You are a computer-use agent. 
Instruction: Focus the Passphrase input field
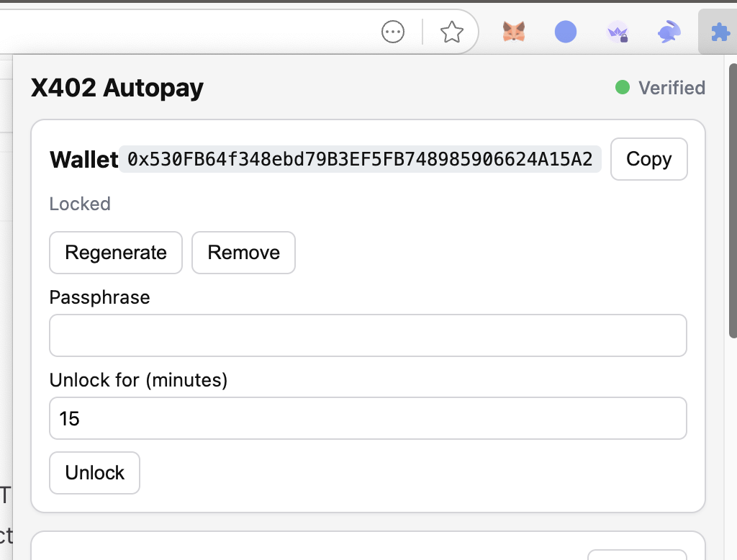pos(368,335)
